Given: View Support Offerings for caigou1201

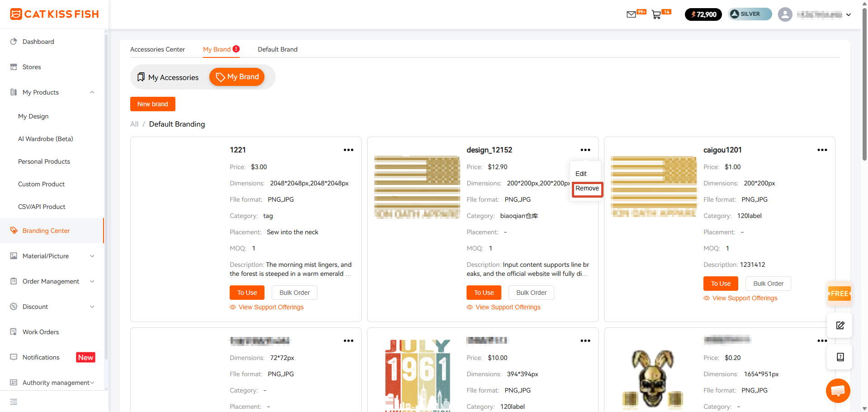Looking at the screenshot, I should click(x=741, y=298).
